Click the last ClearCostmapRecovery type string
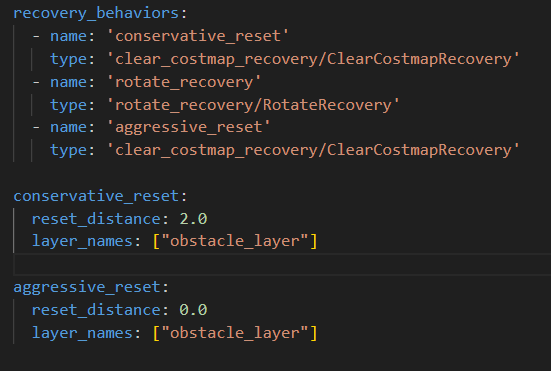551x371 pixels. tap(313, 150)
